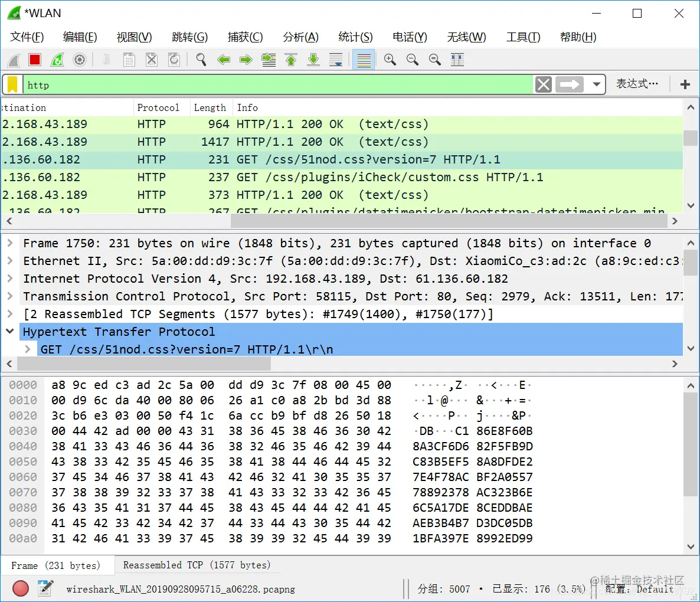Clear the http display filter
This screenshot has height=602, width=700.
point(544,84)
